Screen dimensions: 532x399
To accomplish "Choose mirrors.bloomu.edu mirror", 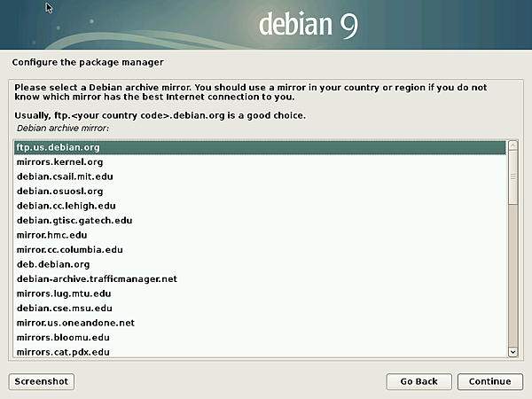I will 260,337.
